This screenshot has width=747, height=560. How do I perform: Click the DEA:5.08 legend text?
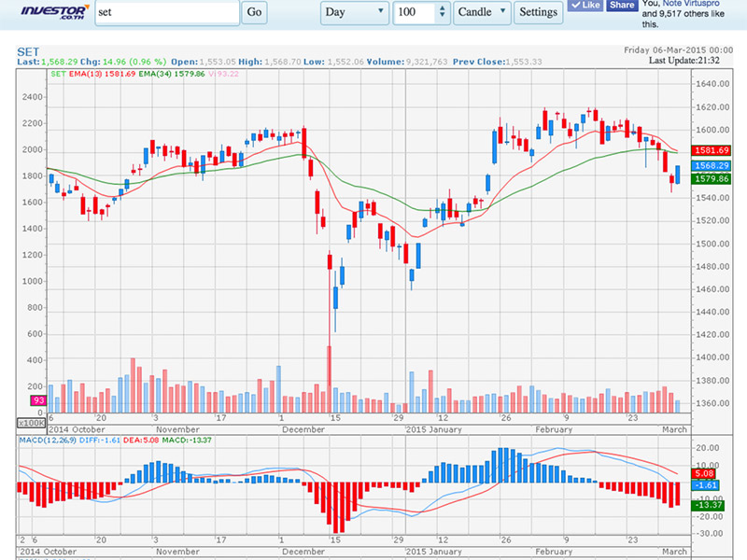pyautogui.click(x=141, y=440)
